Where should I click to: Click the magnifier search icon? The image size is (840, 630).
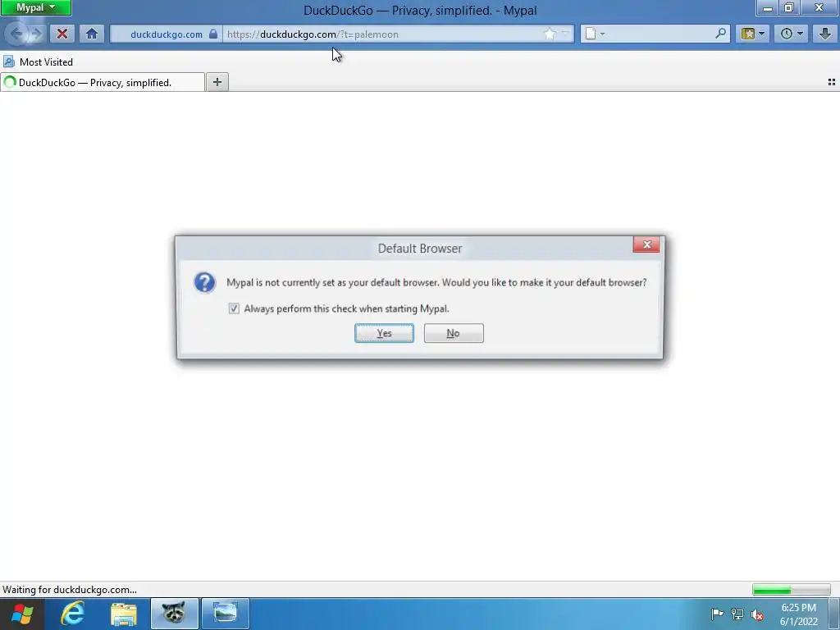pyautogui.click(x=721, y=34)
